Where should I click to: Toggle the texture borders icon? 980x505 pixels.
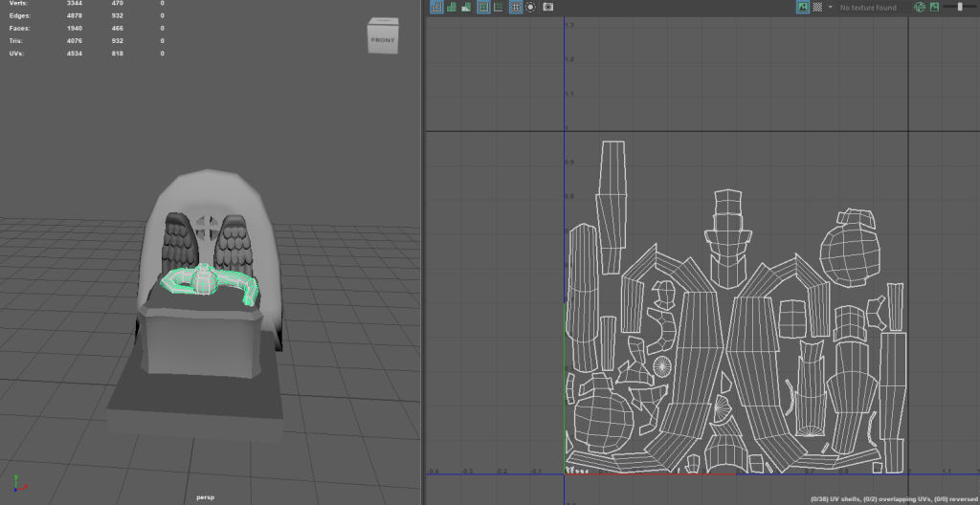[483, 7]
